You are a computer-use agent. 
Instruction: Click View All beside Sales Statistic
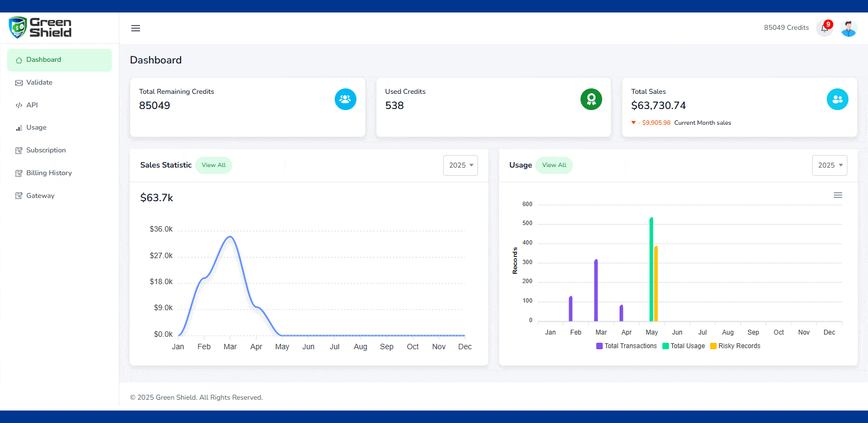[x=214, y=165]
